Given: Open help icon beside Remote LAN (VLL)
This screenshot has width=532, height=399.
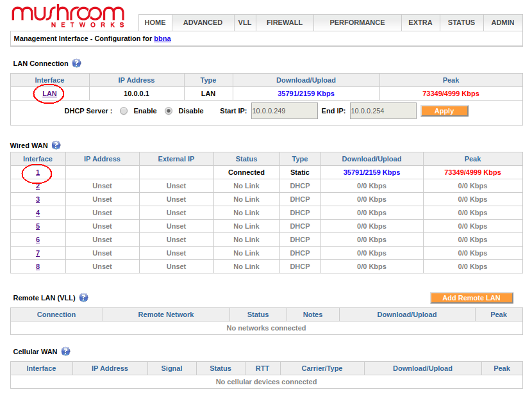Looking at the screenshot, I should click(83, 298).
